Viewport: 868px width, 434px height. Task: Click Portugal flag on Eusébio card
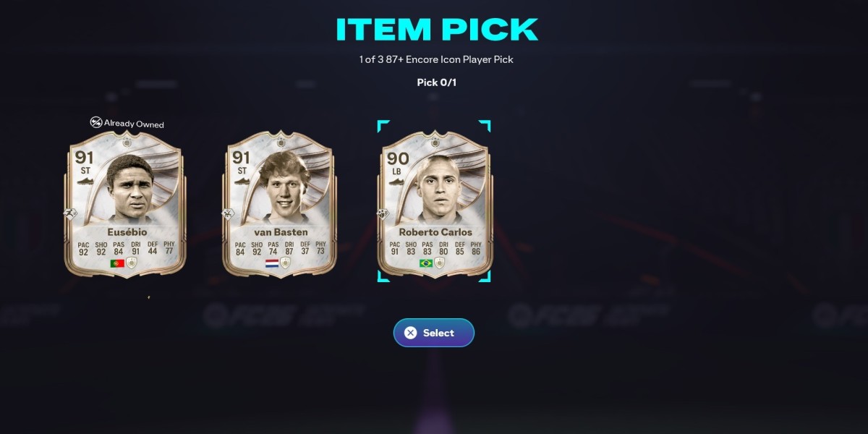[117, 263]
